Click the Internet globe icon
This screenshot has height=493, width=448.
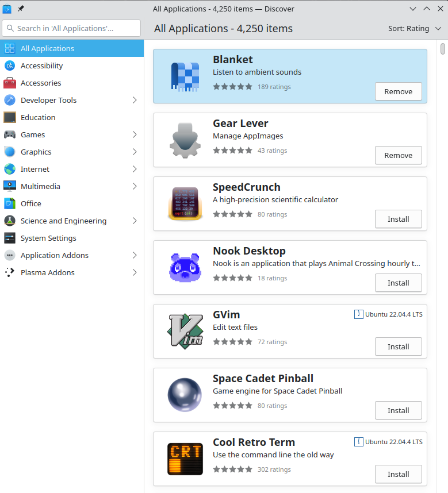[10, 169]
